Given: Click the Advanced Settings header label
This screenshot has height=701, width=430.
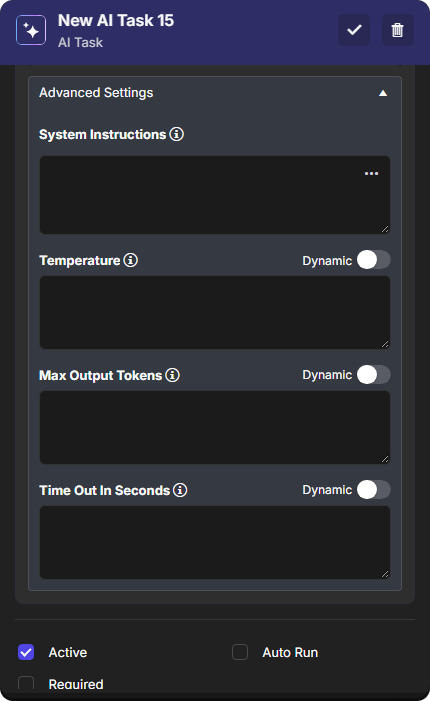Looking at the screenshot, I should tap(96, 93).
